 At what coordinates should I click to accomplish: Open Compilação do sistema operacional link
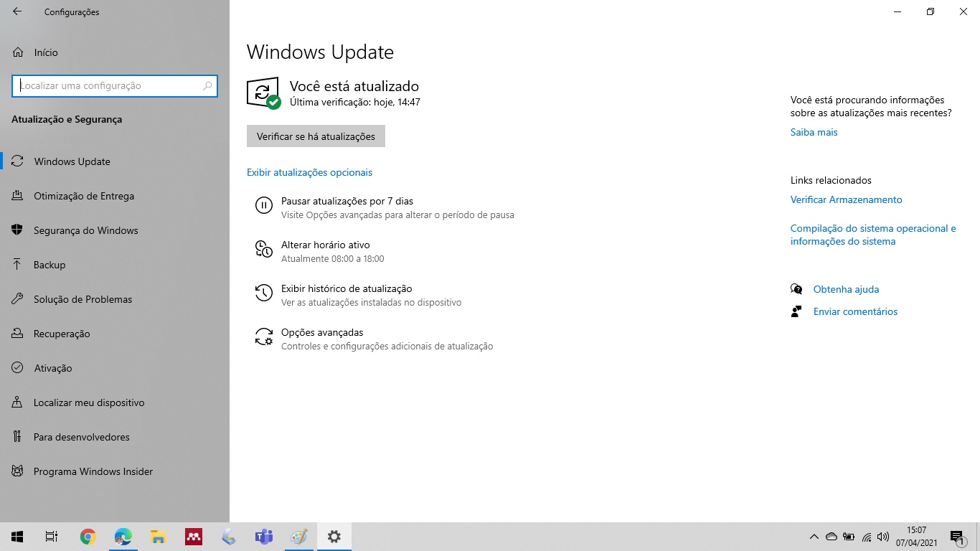click(x=873, y=235)
